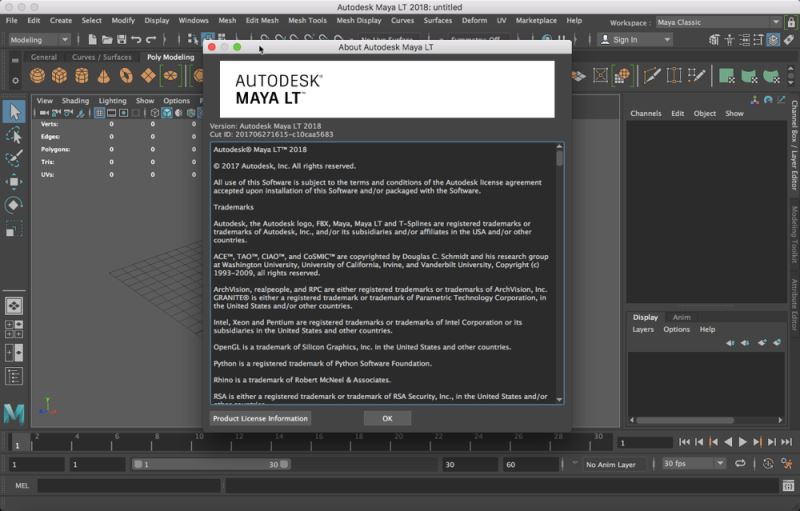The image size is (800, 511).
Task: Click the current frame field beside timeline
Action: click(x=644, y=443)
